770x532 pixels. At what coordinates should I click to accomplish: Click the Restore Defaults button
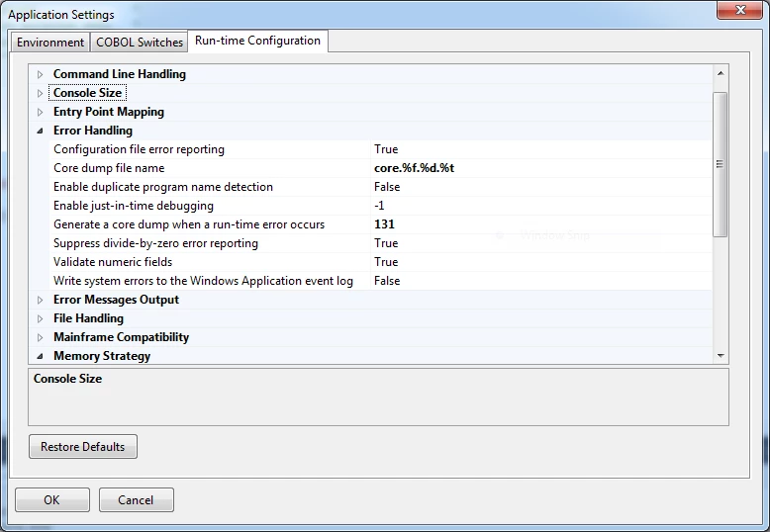click(83, 447)
